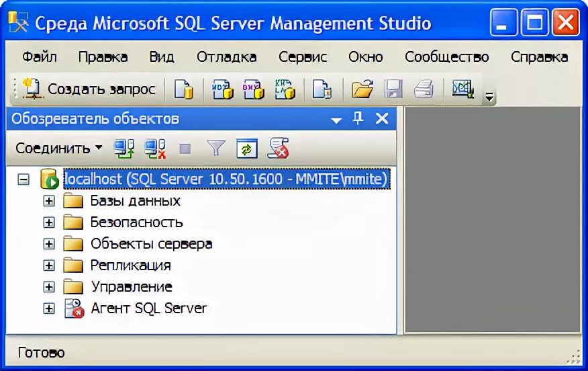Click the Агент SQL Server agent icon

click(74, 308)
